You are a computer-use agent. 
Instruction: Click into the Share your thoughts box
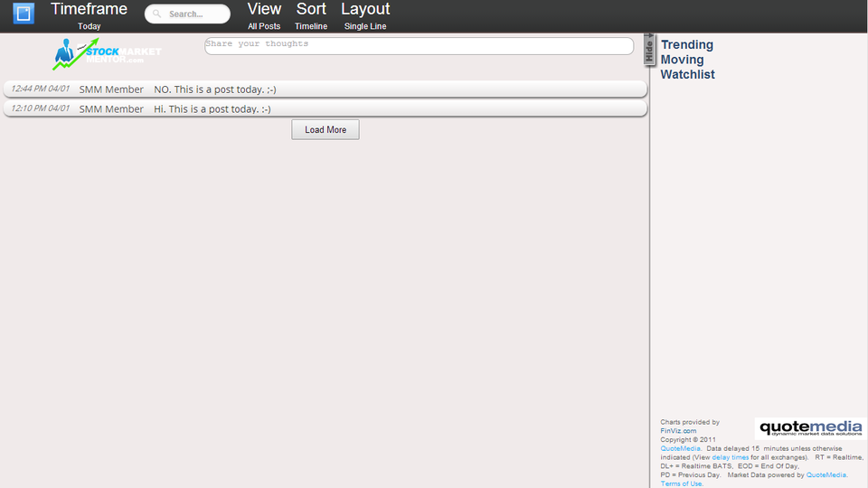(x=419, y=46)
